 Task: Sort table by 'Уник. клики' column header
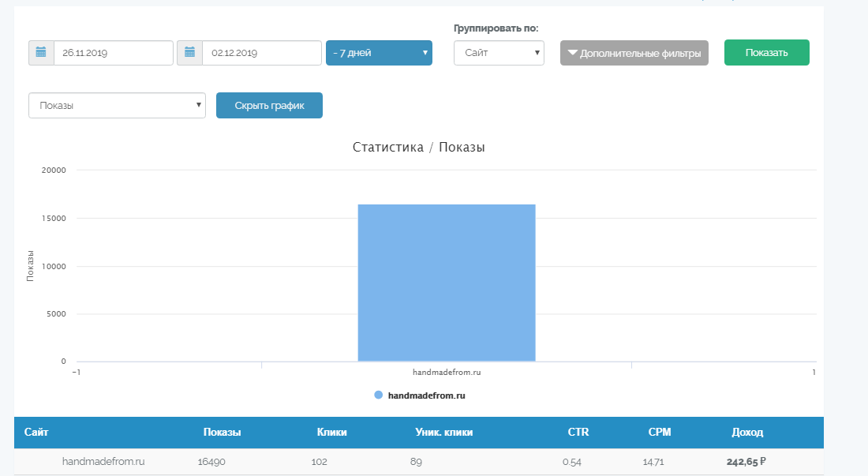coord(444,433)
